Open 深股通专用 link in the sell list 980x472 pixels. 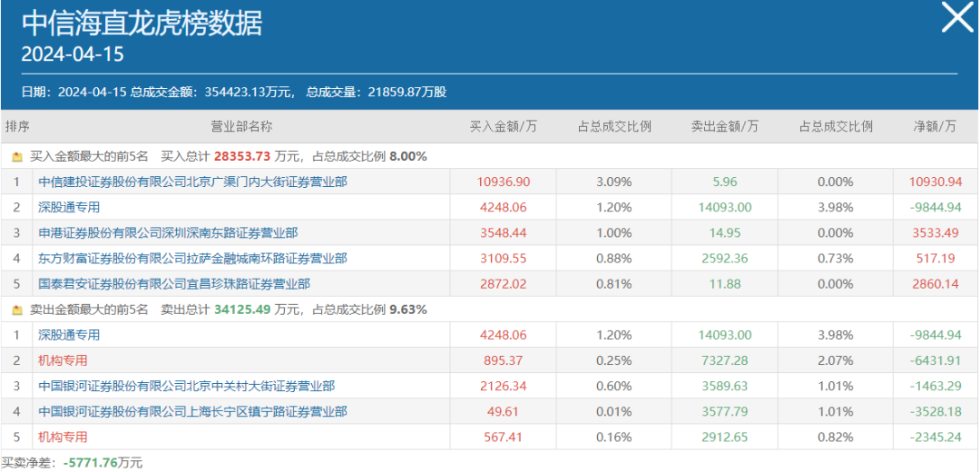click(x=69, y=335)
